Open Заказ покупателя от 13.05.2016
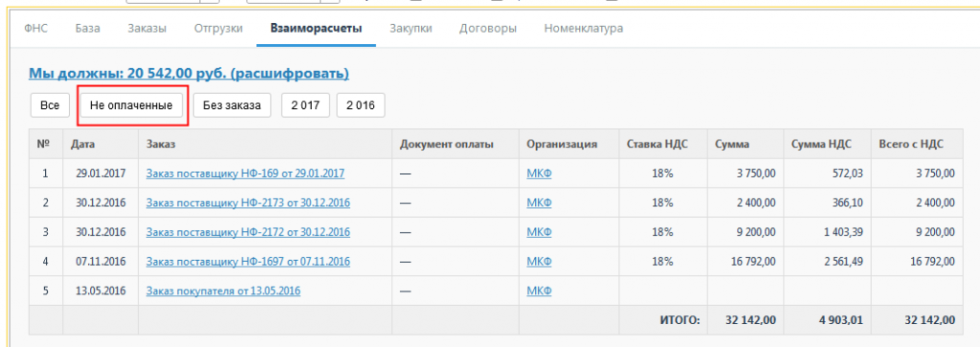Viewport: 980px width, 347px height. (x=223, y=291)
